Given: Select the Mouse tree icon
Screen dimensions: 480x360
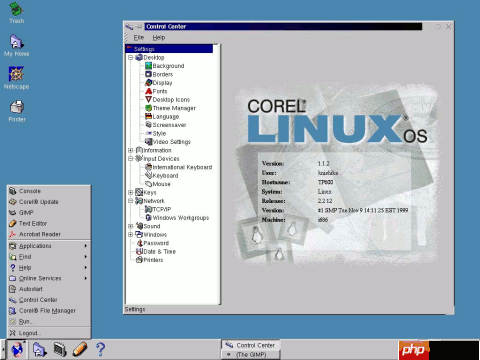Looking at the screenshot, I should (149, 184).
